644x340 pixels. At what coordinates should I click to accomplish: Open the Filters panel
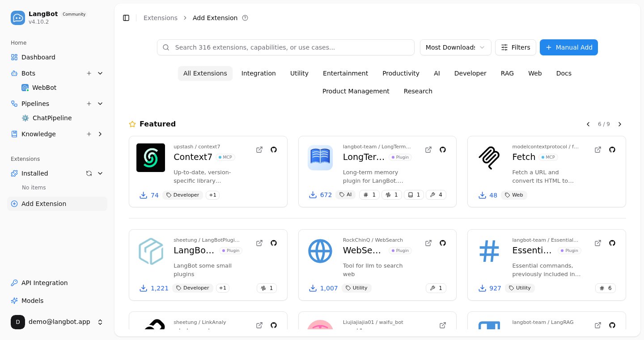pos(515,47)
